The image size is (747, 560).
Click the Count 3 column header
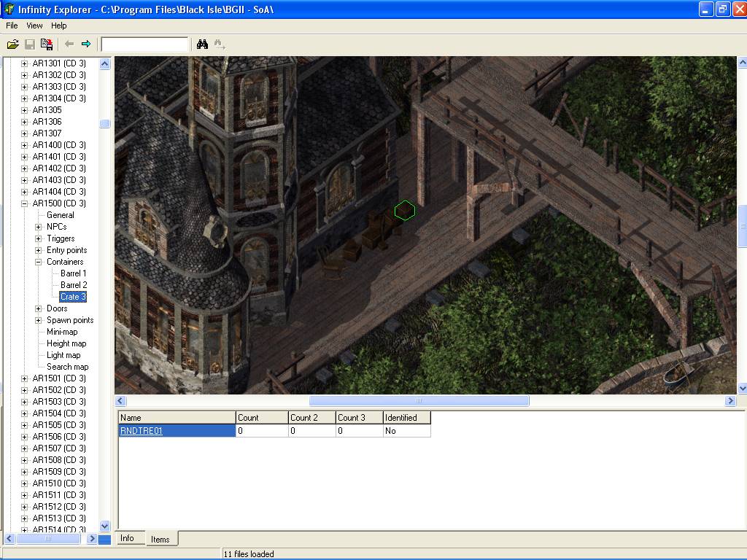tap(359, 418)
